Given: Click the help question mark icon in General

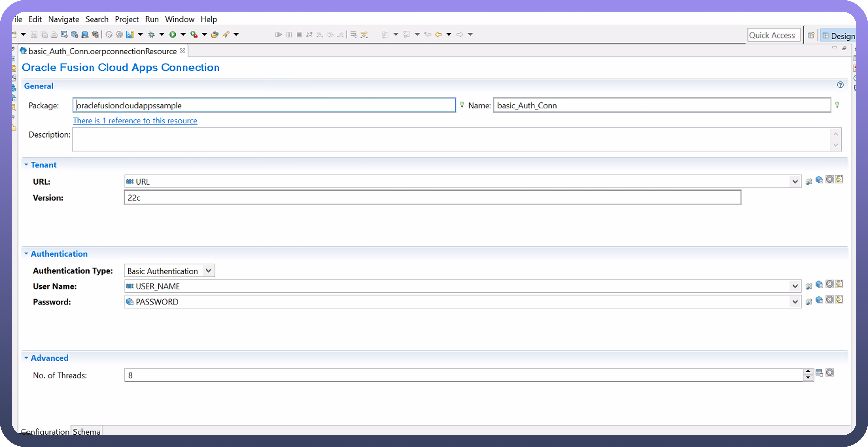Looking at the screenshot, I should click(x=840, y=85).
